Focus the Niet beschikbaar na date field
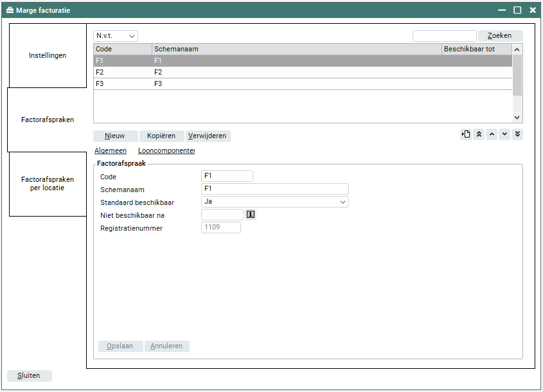Image resolution: width=543 pixels, height=392 pixels. (x=222, y=215)
